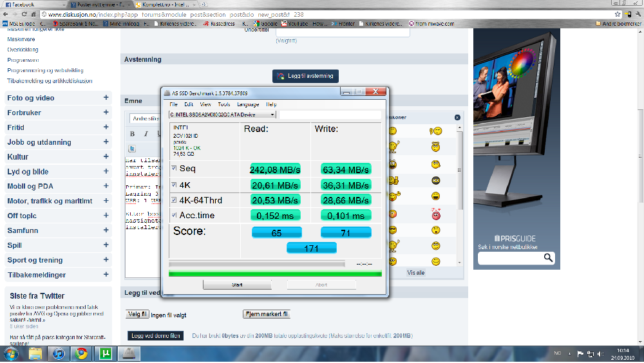
Task: Open the Language menu in AS SSD Benchmark
Action: click(248, 104)
